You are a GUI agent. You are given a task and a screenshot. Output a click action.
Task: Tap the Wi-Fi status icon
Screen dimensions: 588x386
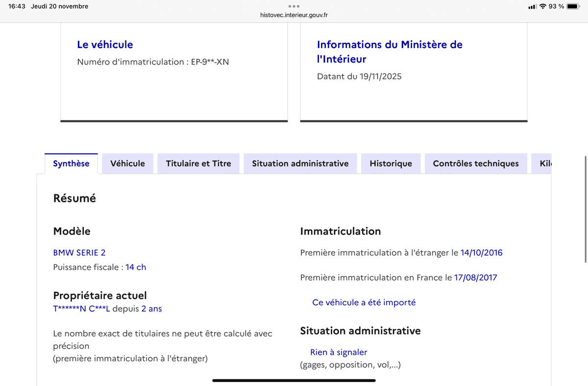click(542, 6)
